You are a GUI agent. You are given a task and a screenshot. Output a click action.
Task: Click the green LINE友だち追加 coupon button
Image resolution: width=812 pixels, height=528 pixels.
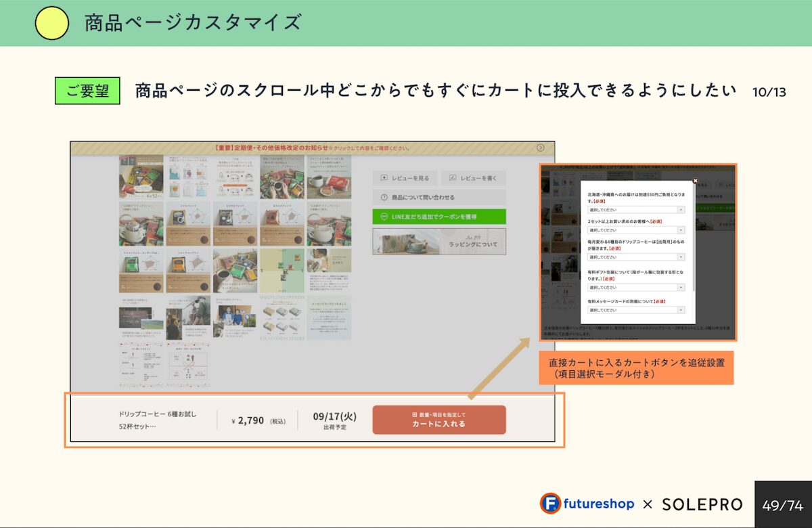(438, 217)
